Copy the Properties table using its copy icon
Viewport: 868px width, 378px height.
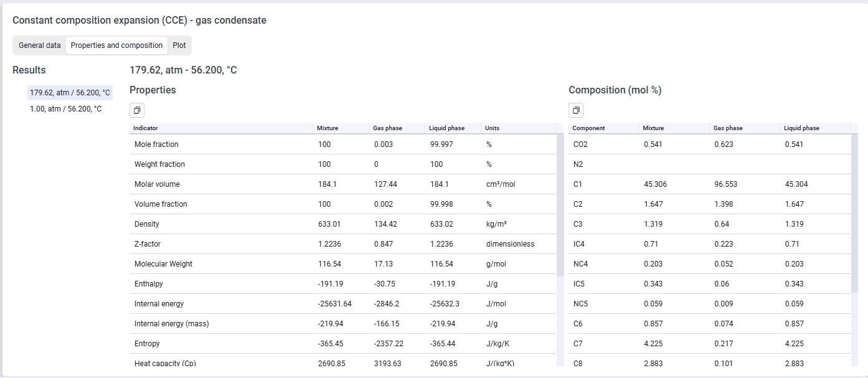(x=137, y=110)
